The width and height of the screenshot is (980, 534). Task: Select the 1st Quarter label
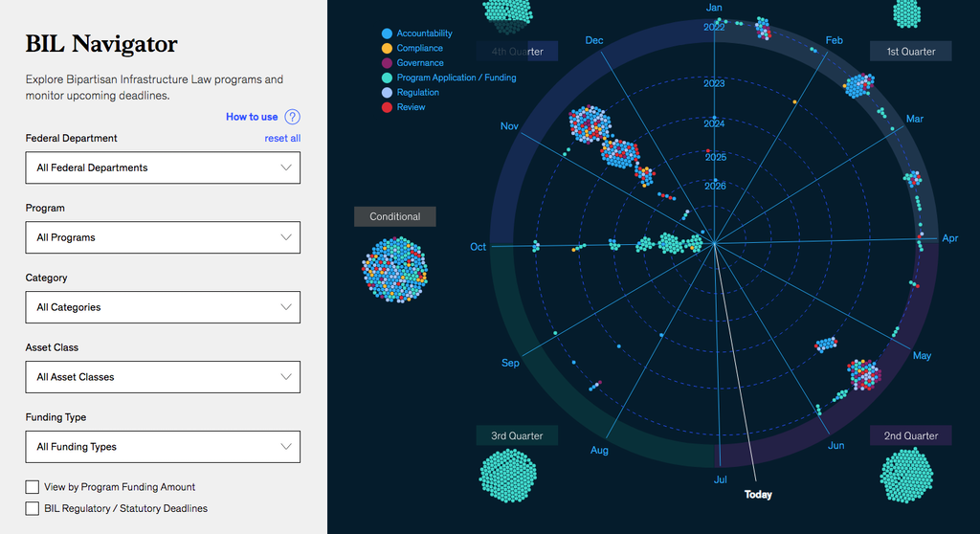910,52
